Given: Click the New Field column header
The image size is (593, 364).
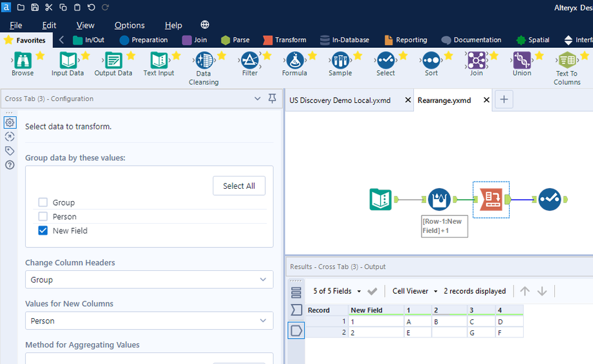Looking at the screenshot, I should 376,310.
